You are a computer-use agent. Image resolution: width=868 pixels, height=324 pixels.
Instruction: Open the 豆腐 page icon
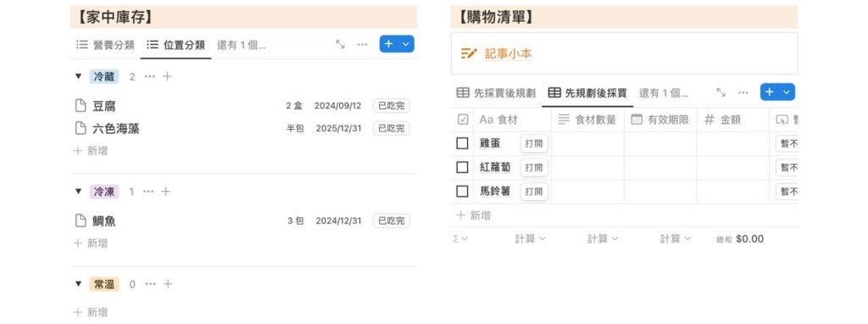pyautogui.click(x=81, y=106)
